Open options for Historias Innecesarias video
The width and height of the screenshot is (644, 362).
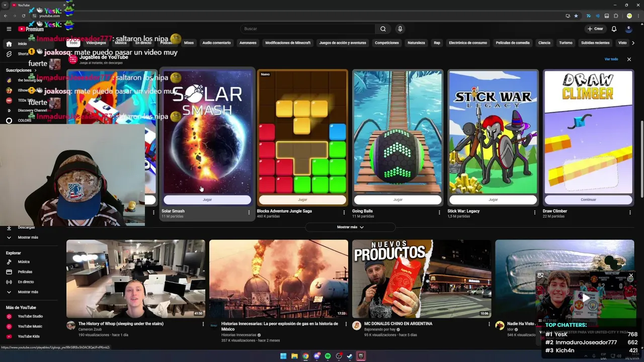[x=346, y=324]
